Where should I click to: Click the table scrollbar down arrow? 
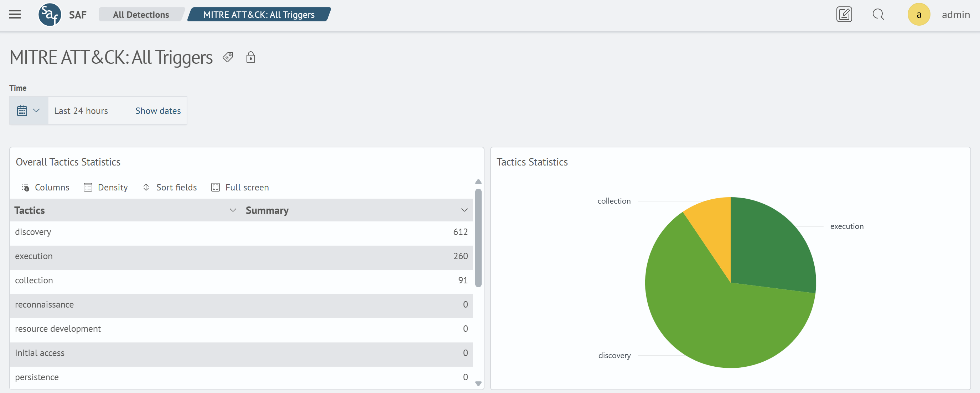pyautogui.click(x=478, y=383)
